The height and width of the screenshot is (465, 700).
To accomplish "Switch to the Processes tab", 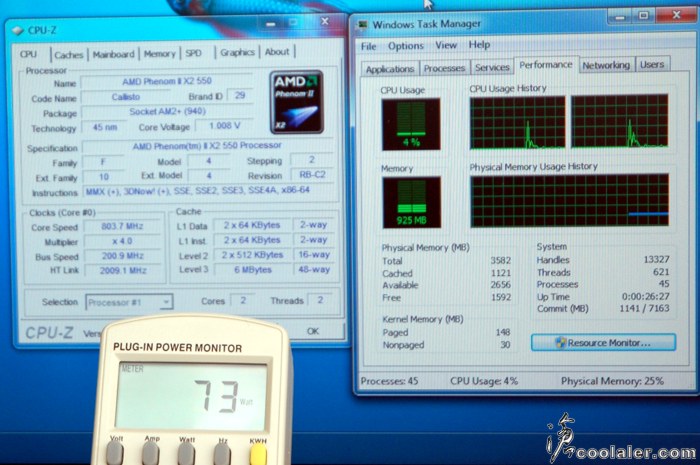I will coord(444,68).
